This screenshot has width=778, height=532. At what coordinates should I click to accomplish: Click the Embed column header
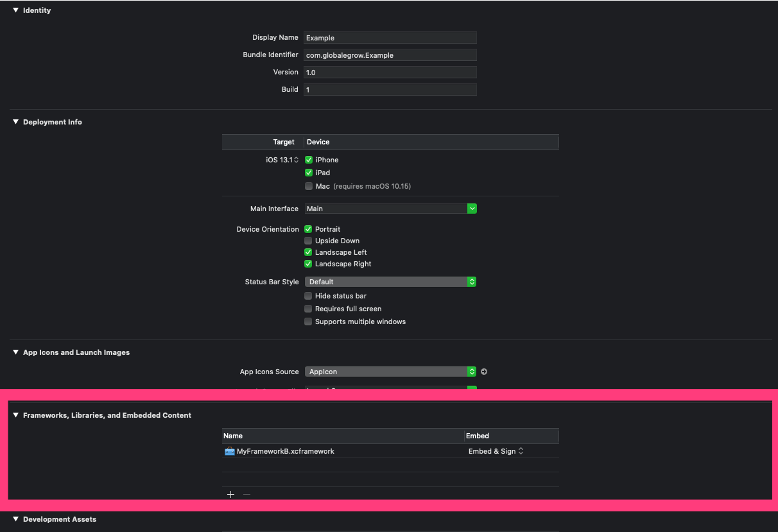(512, 436)
